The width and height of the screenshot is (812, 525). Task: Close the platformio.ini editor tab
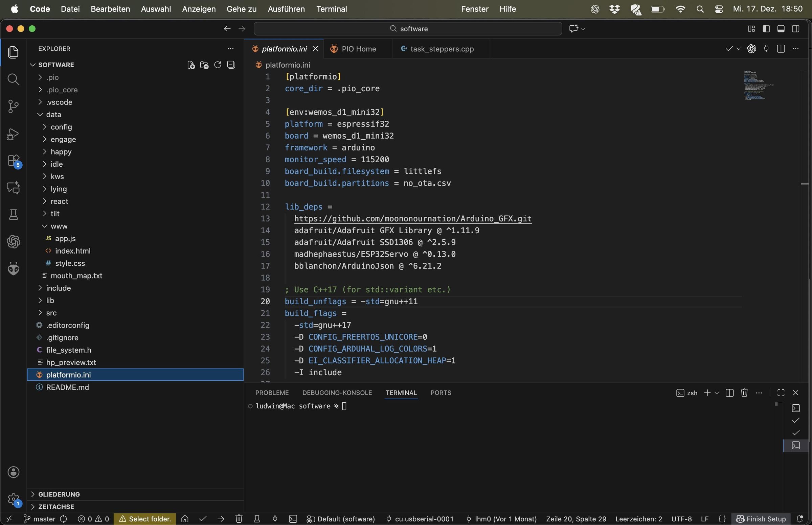pyautogui.click(x=315, y=49)
